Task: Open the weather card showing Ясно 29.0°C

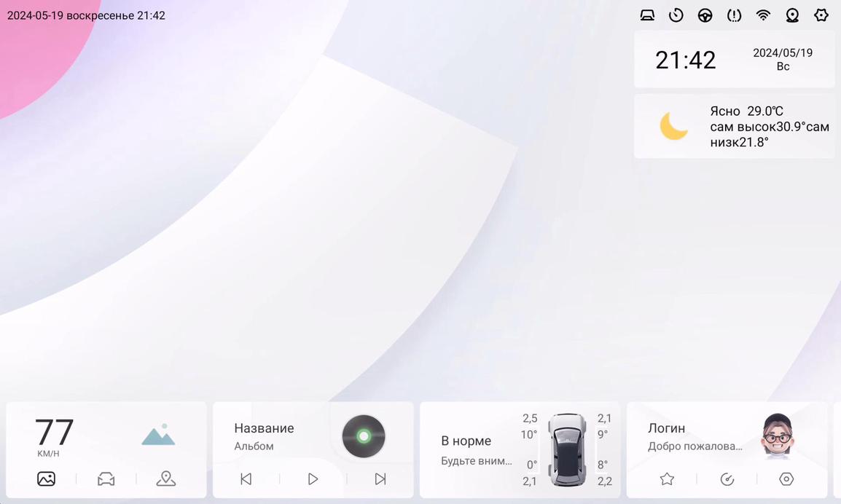Action: [734, 125]
